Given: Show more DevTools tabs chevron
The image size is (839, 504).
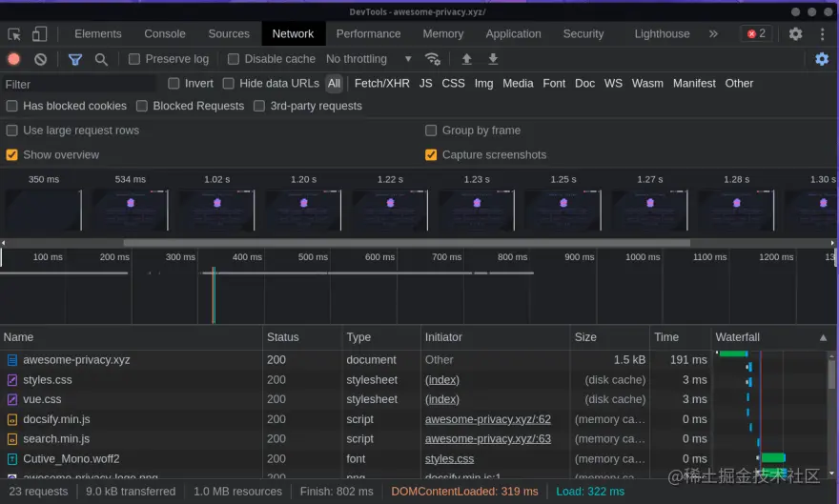Looking at the screenshot, I should click(713, 33).
